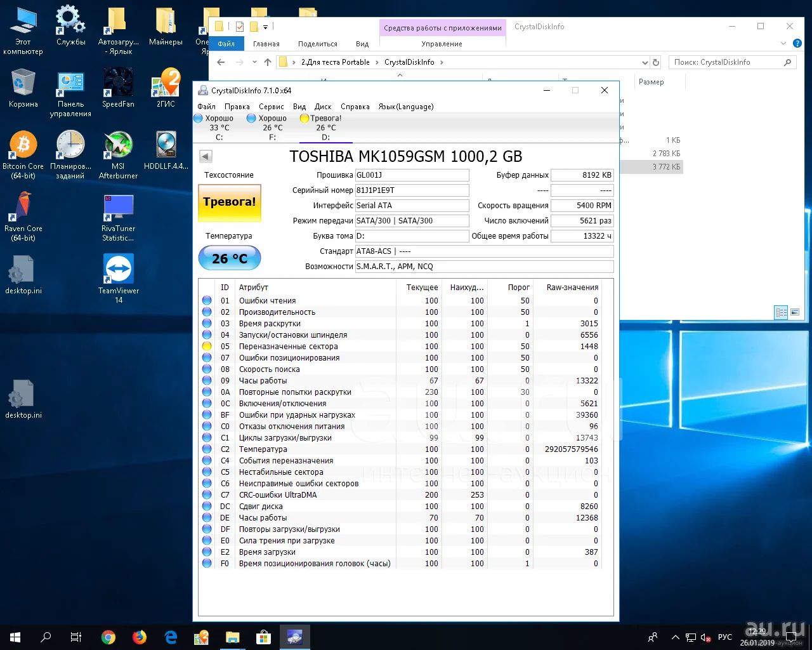
Task: Open the Explorer recent locations dropdown
Action: 254,62
